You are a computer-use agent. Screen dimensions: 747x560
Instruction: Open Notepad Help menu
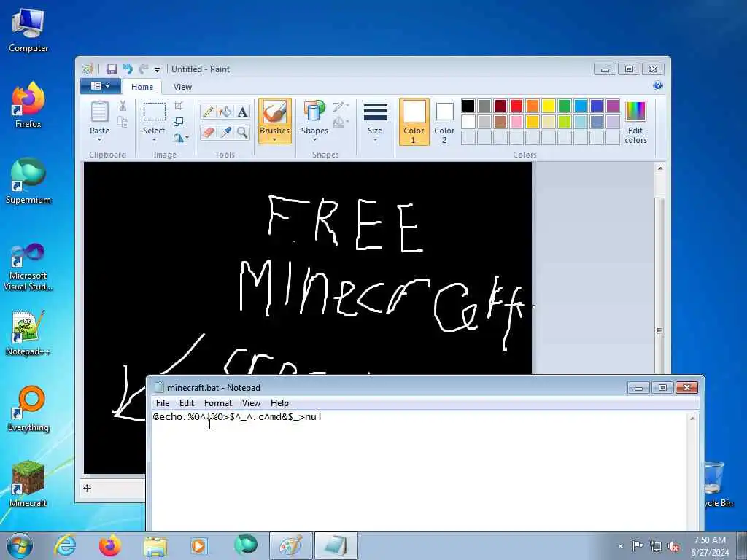(x=279, y=402)
